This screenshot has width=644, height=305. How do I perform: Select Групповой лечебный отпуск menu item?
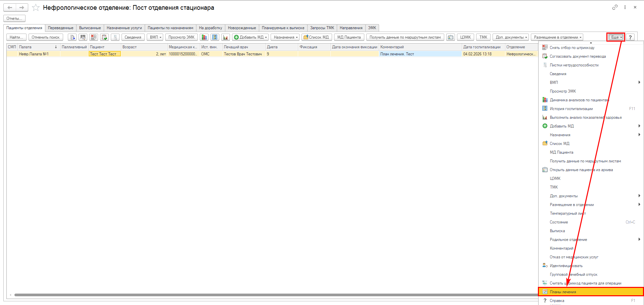(x=591, y=274)
